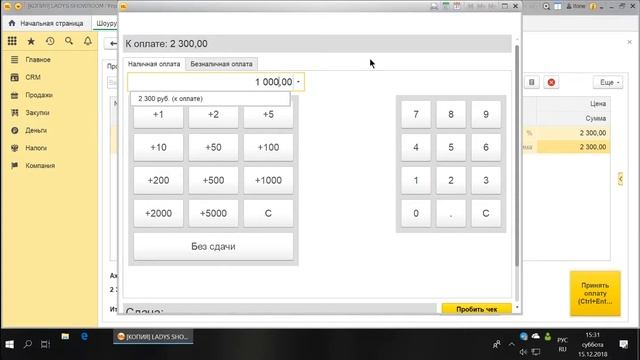Open File Explorer from the taskbar

click(x=65, y=337)
